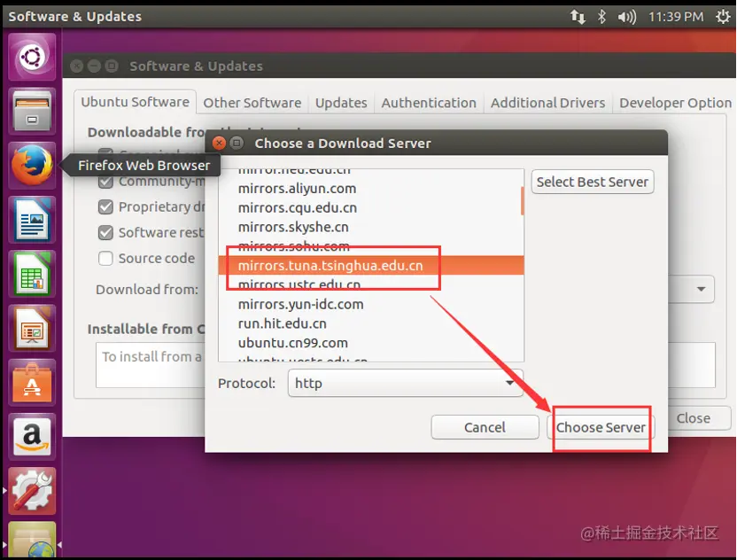This screenshot has width=737, height=560.
Task: Toggle the Proprietary drivers checkbox
Action: pos(105,206)
